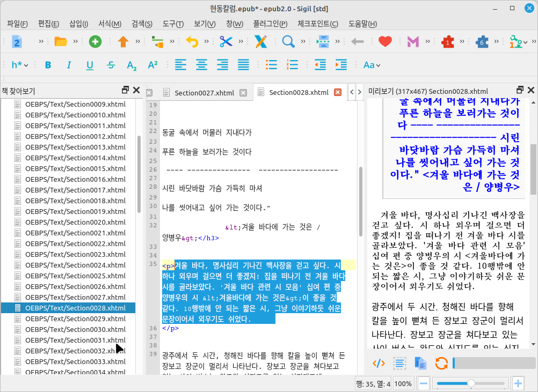Toggle Italic formatting

click(69, 65)
